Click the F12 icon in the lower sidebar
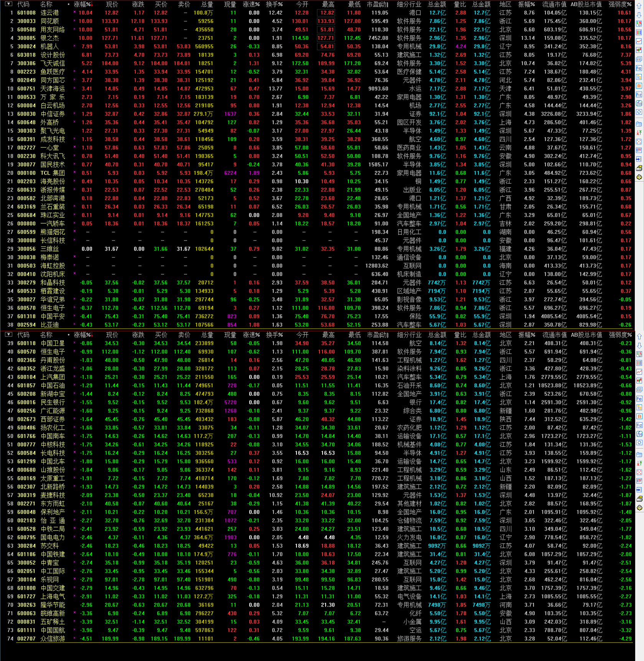This screenshot has height=661, width=644. pyautogui.click(x=639, y=425)
